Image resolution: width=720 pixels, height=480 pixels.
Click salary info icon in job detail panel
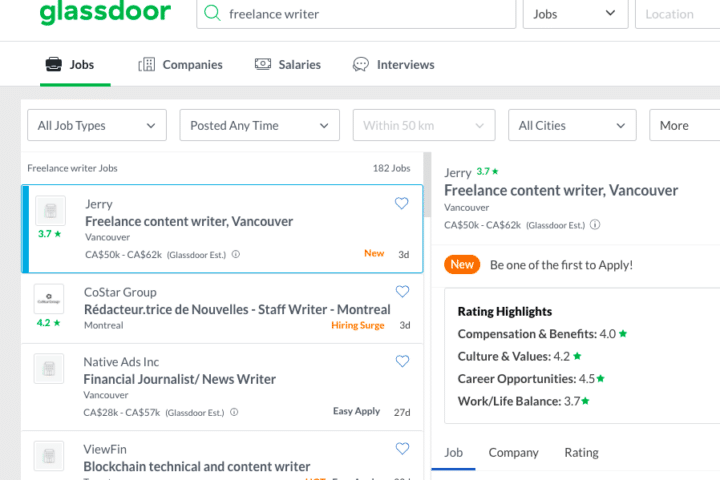(595, 225)
